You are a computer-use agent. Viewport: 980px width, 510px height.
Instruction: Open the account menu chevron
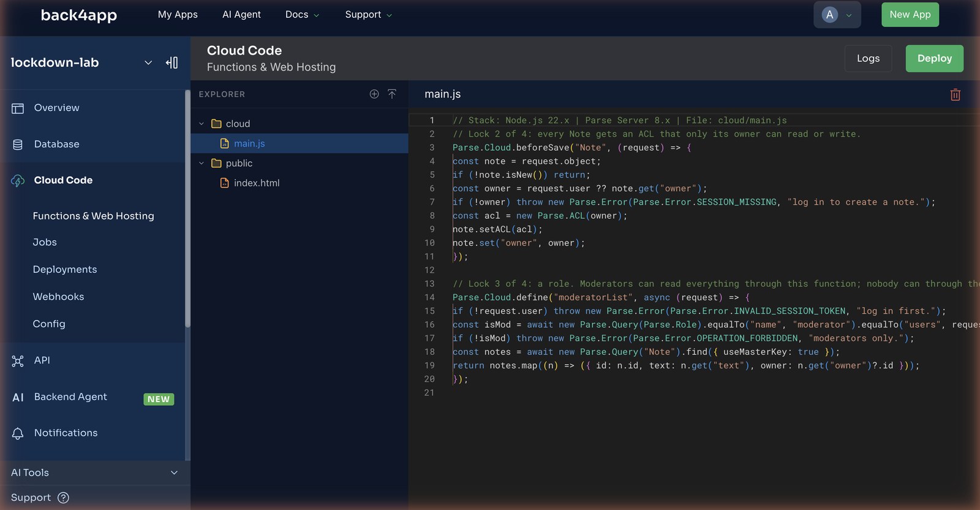(x=849, y=15)
